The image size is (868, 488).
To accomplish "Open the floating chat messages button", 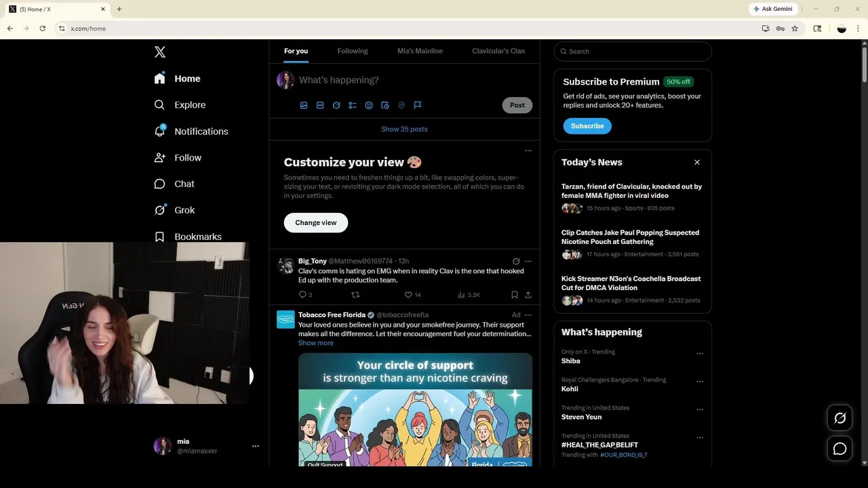I will point(840,449).
